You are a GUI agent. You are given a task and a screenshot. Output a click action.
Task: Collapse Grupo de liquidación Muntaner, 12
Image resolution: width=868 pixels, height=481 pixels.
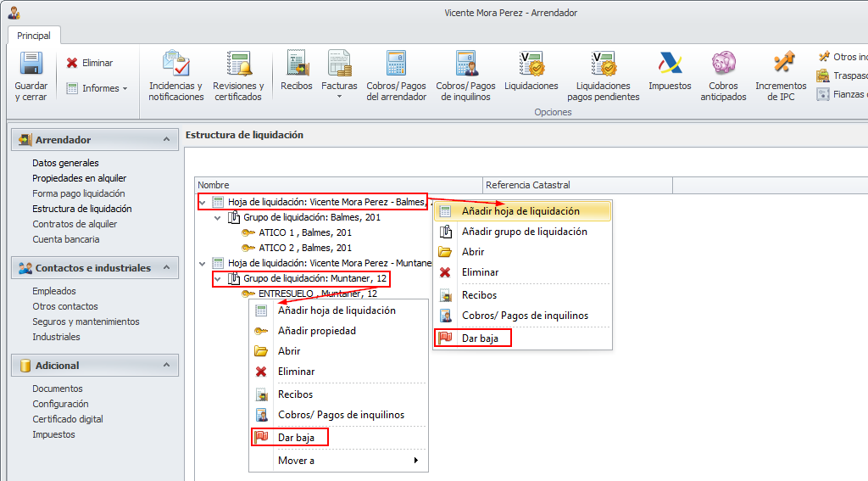[x=218, y=279]
